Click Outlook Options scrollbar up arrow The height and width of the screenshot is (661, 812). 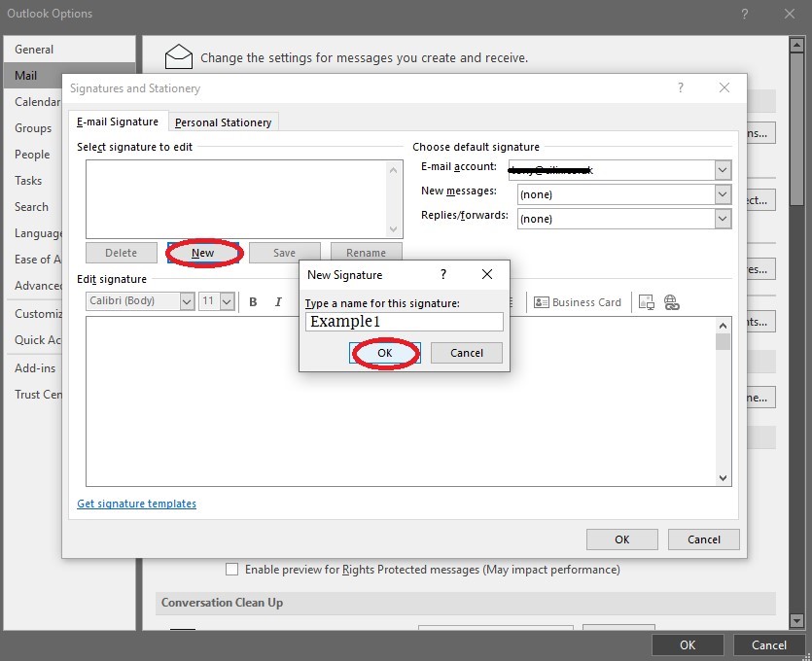(796, 45)
